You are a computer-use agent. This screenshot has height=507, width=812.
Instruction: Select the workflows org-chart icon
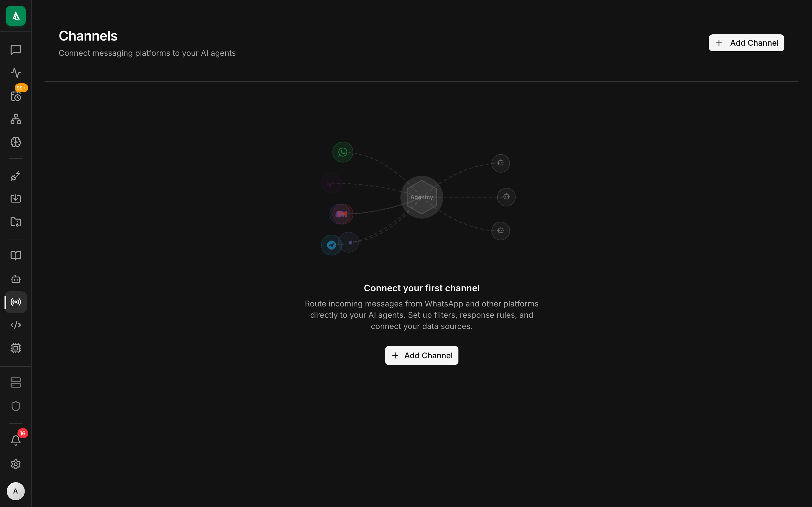[16, 119]
